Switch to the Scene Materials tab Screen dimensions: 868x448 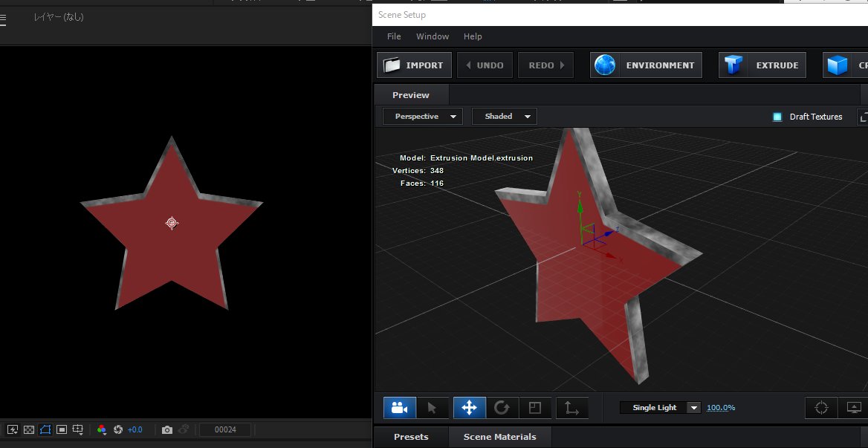point(499,437)
